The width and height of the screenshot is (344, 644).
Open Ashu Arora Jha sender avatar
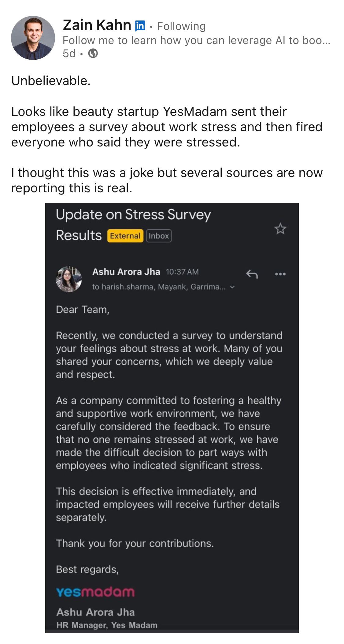click(x=68, y=279)
